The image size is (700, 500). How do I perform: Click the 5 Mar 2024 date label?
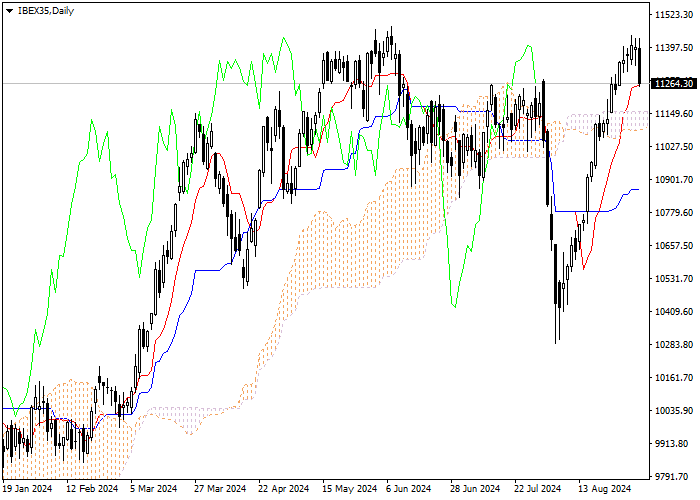coord(154,489)
